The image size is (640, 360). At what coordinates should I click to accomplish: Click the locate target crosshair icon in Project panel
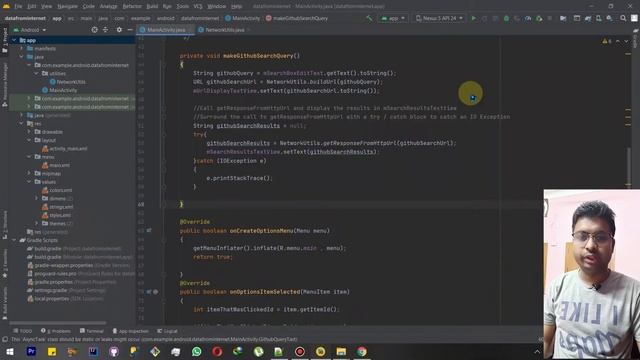[x=95, y=30]
